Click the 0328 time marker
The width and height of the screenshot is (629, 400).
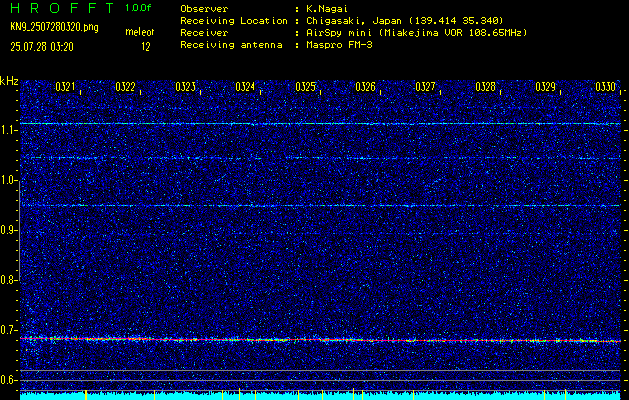click(485, 87)
